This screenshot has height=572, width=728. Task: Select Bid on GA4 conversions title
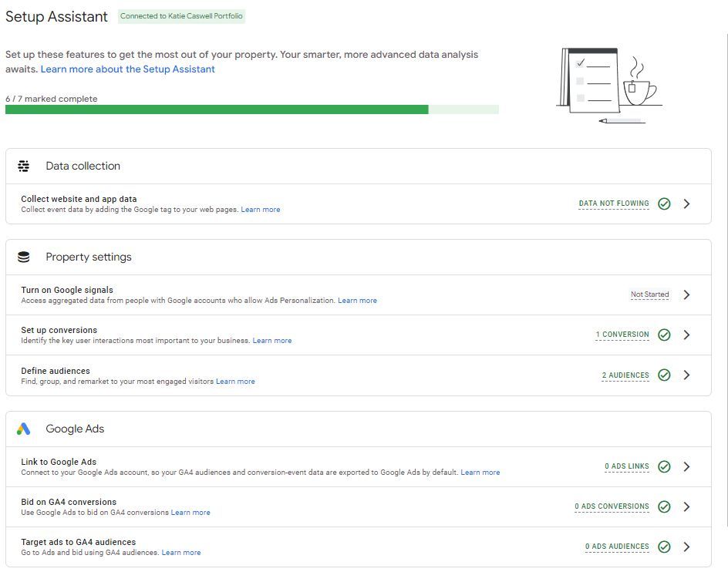click(69, 502)
